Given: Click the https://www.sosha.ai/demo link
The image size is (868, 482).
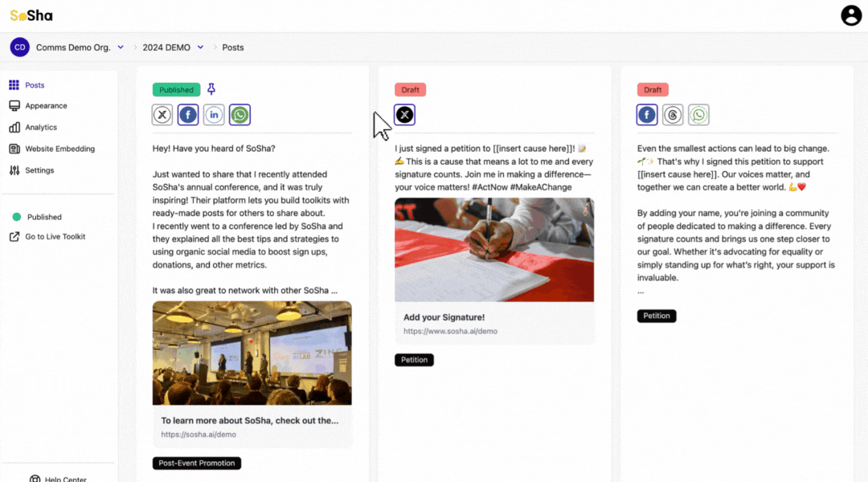Looking at the screenshot, I should (450, 331).
